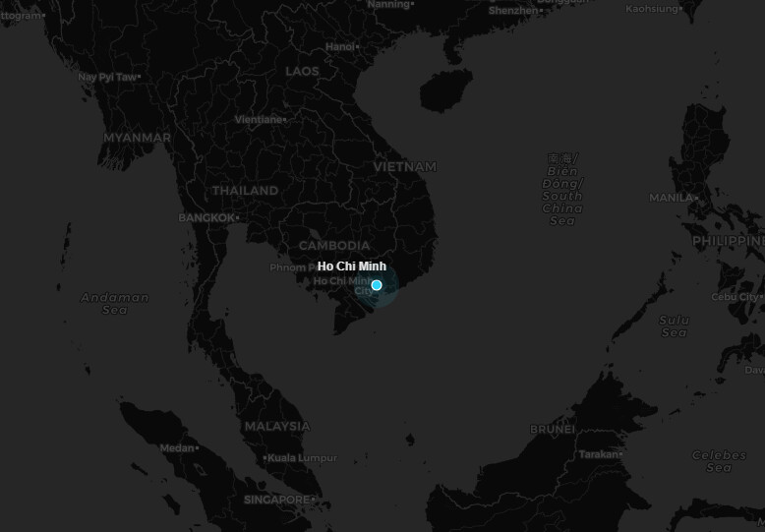The width and height of the screenshot is (765, 532).
Task: Click the Malaysia country label
Action: [276, 427]
